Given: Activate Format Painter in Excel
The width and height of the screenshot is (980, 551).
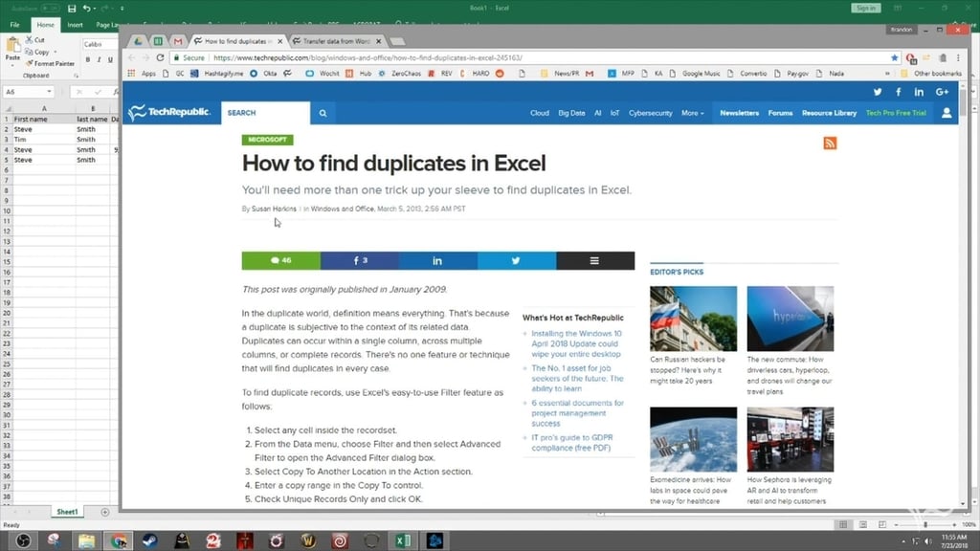Looking at the screenshot, I should (50, 64).
